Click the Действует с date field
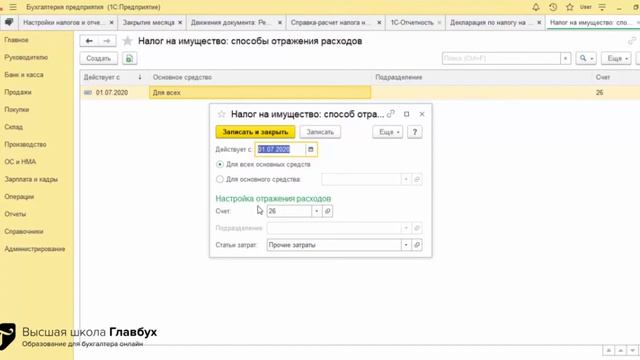 (280, 149)
